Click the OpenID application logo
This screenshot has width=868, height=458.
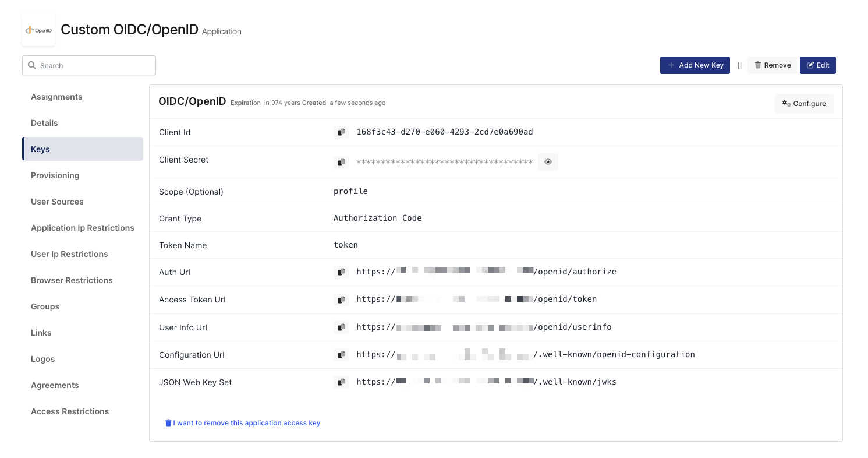(x=38, y=30)
